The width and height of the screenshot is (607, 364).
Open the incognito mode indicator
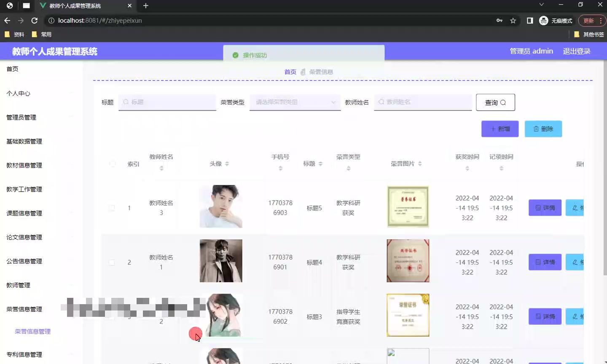(x=556, y=21)
